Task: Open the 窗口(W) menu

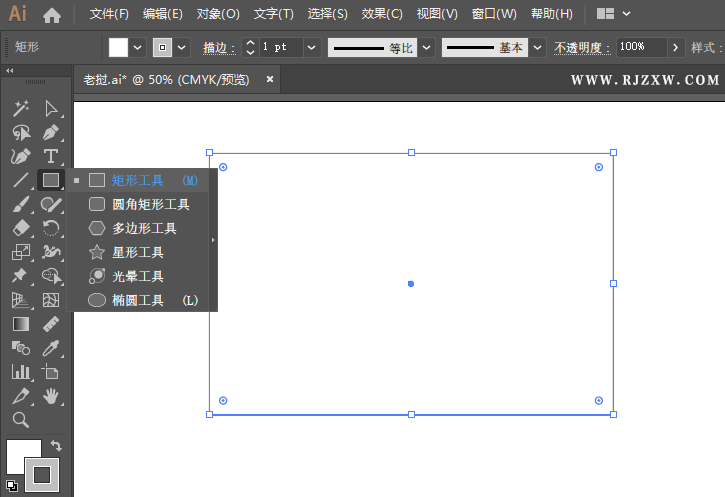Action: (x=494, y=14)
